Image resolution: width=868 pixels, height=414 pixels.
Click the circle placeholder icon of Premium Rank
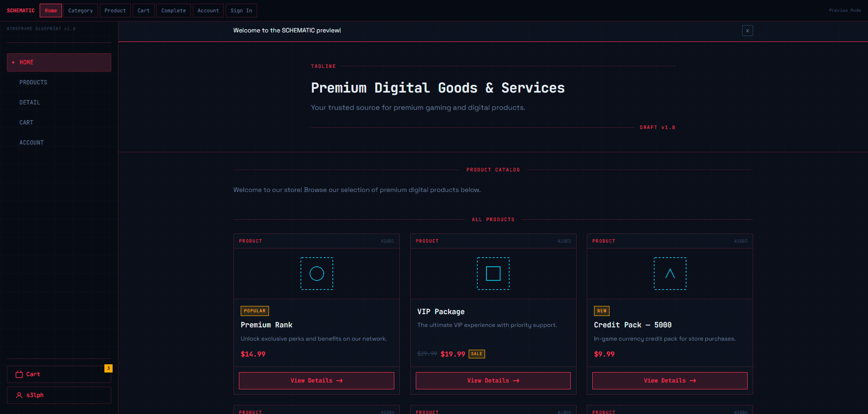click(x=317, y=274)
